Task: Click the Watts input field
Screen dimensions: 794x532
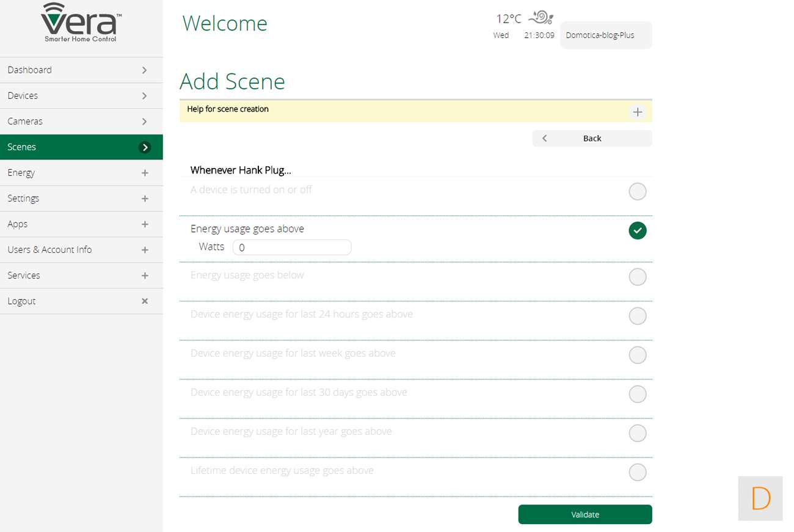Action: (292, 247)
